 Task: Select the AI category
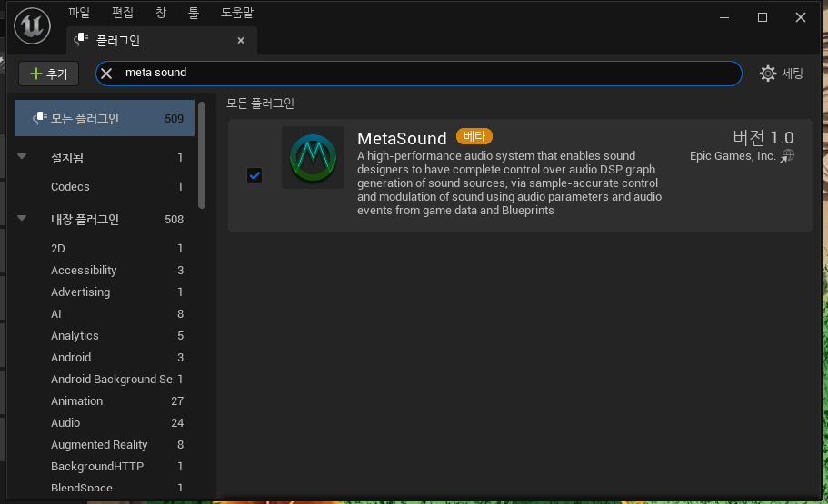click(x=105, y=314)
